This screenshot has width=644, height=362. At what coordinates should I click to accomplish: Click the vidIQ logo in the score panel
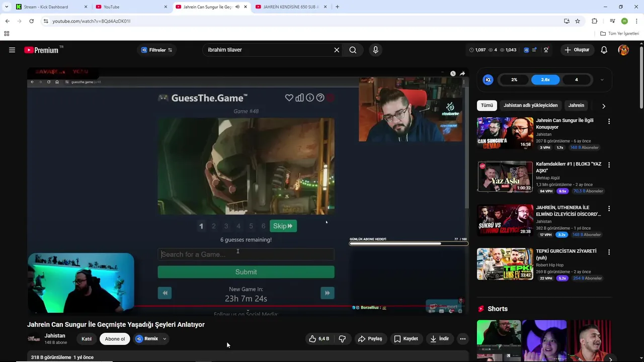(488, 79)
